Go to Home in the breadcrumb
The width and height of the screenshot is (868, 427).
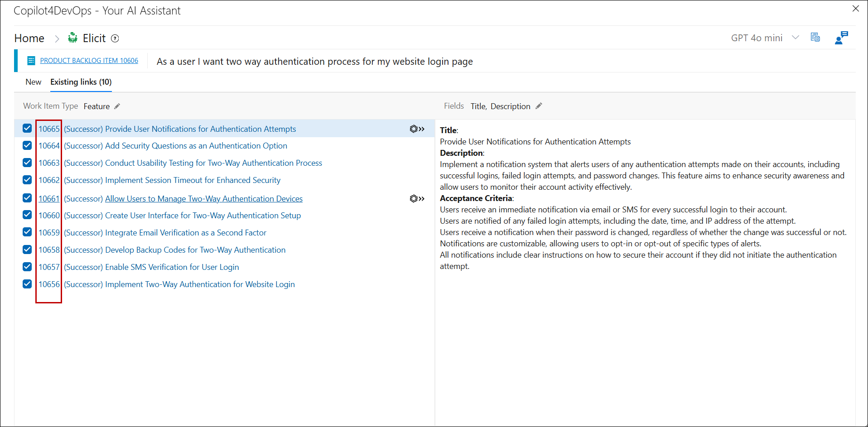click(x=29, y=38)
